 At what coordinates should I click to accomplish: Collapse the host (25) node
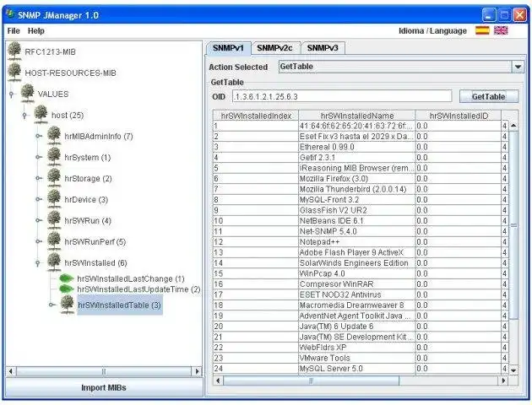[x=24, y=116]
